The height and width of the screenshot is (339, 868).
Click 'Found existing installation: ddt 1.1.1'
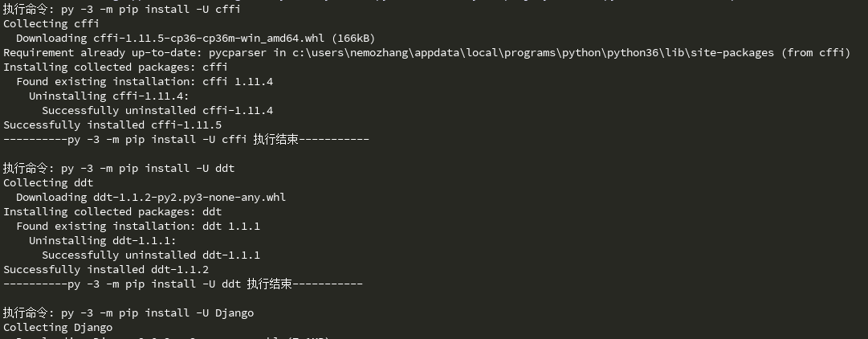138,226
